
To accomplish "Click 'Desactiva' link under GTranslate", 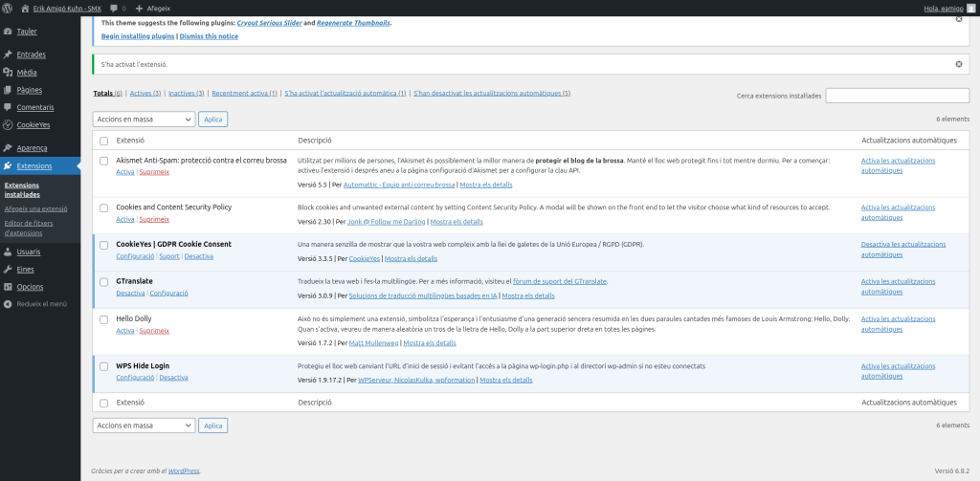I will click(x=130, y=294).
